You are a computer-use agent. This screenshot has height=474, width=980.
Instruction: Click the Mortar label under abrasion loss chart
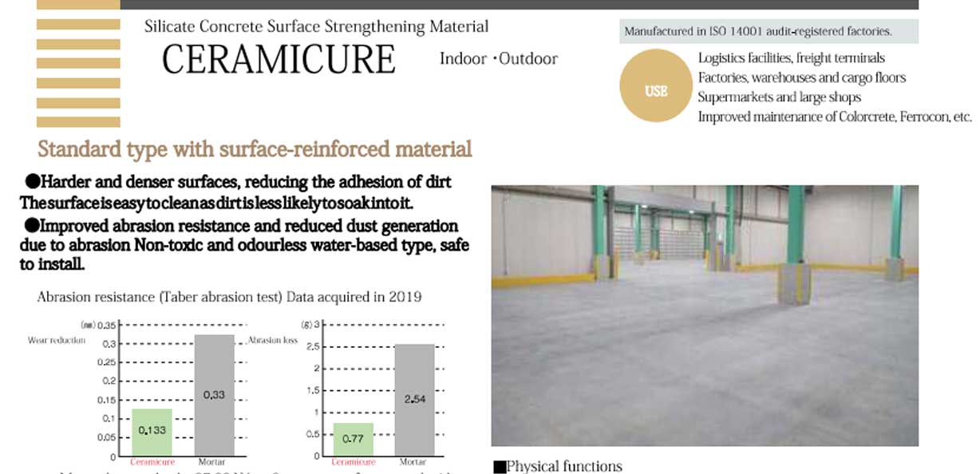(413, 462)
